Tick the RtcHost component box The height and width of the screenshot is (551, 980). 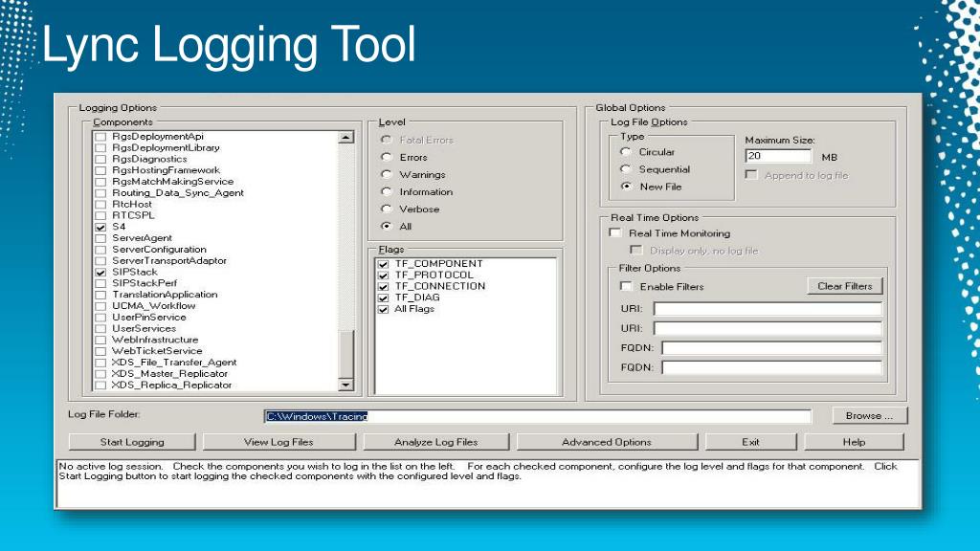[x=100, y=205]
